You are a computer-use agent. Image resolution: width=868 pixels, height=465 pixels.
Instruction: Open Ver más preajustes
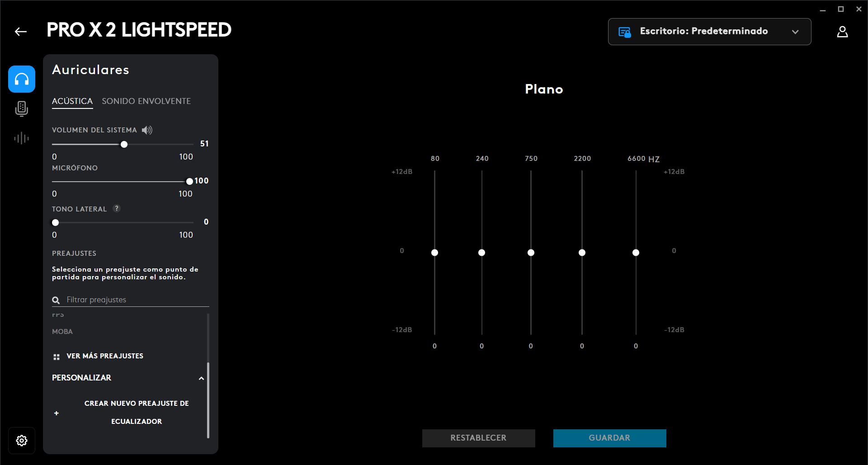click(x=105, y=356)
